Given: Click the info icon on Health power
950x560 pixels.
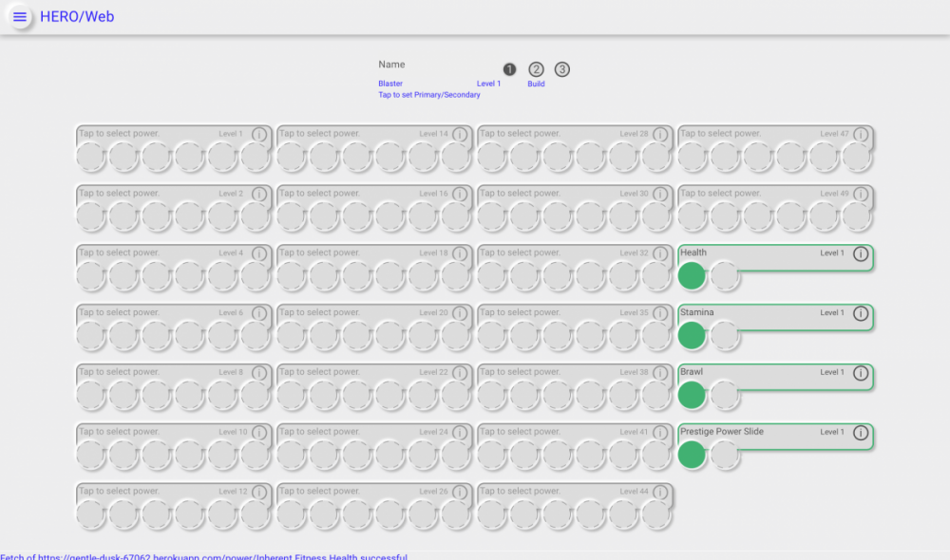Looking at the screenshot, I should (x=861, y=254).
